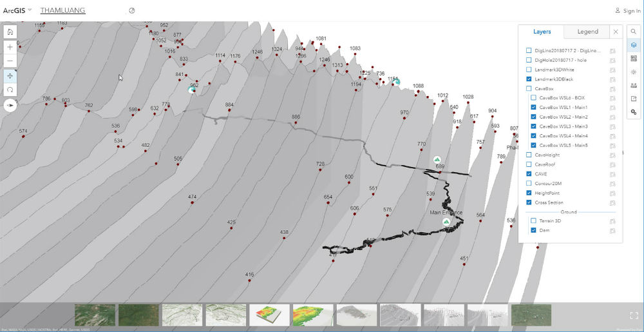Viewport: 644px width, 332px height.
Task: Enter fullscreen with the expand icon
Action: click(633, 315)
